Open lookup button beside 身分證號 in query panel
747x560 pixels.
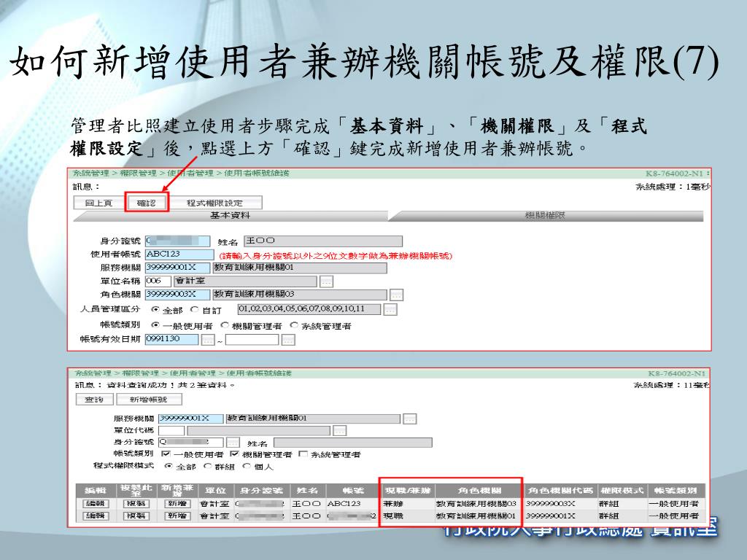pyautogui.click(x=233, y=443)
